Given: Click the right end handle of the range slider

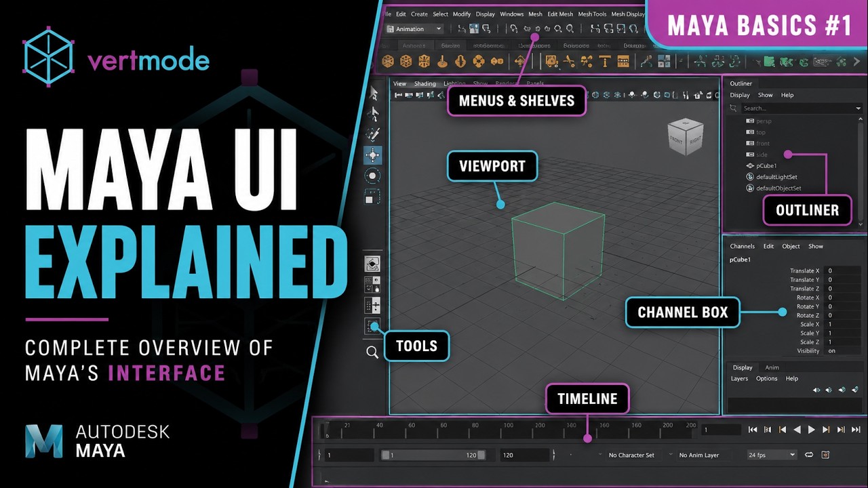Looking at the screenshot, I should (x=481, y=455).
